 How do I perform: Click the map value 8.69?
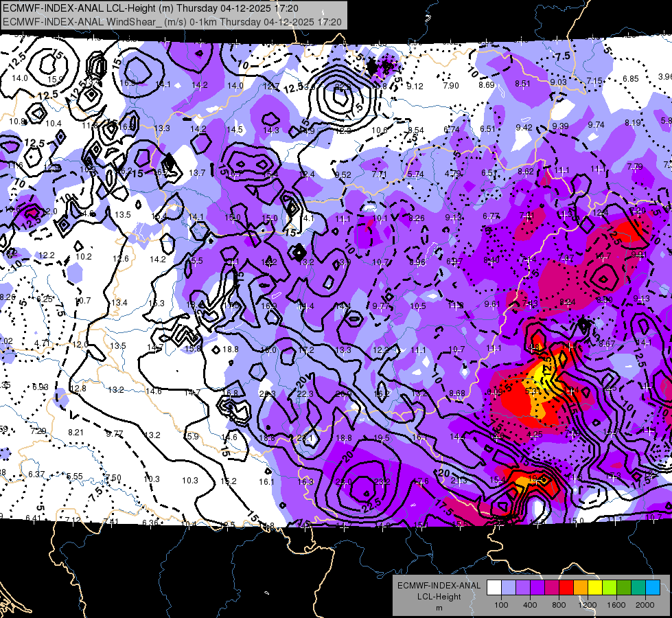(487, 85)
